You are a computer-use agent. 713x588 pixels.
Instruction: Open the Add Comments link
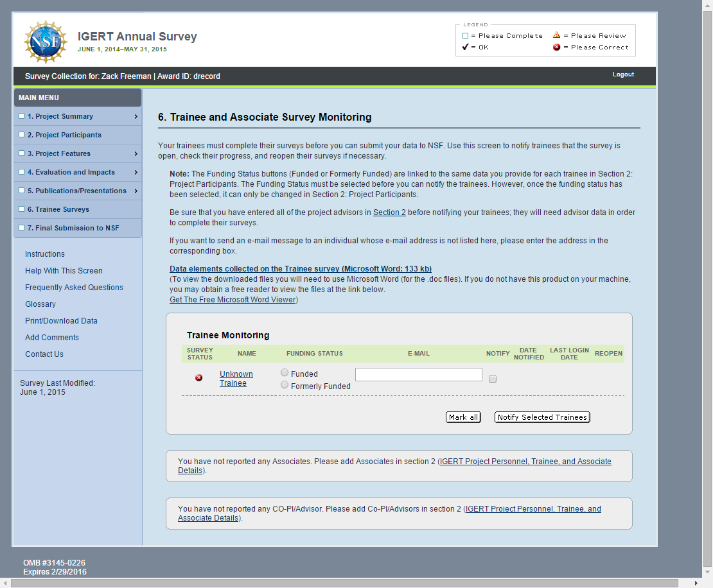pos(52,338)
